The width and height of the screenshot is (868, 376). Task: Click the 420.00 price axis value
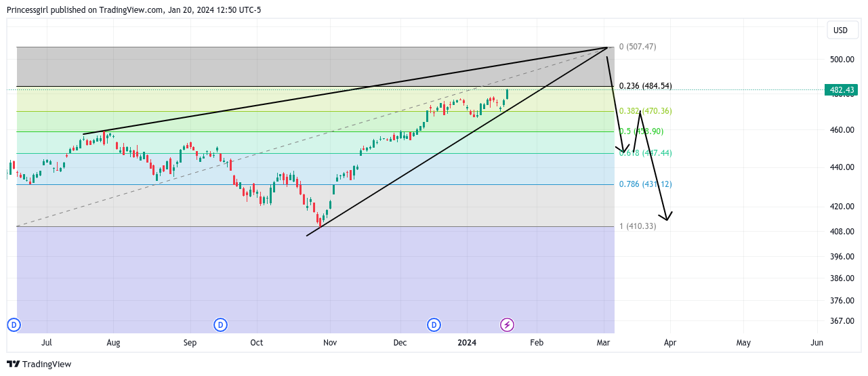(x=841, y=207)
